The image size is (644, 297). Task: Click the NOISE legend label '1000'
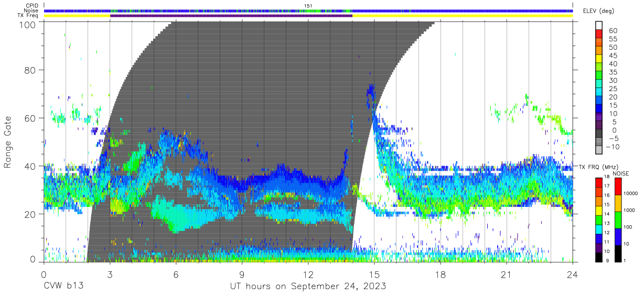(x=629, y=211)
